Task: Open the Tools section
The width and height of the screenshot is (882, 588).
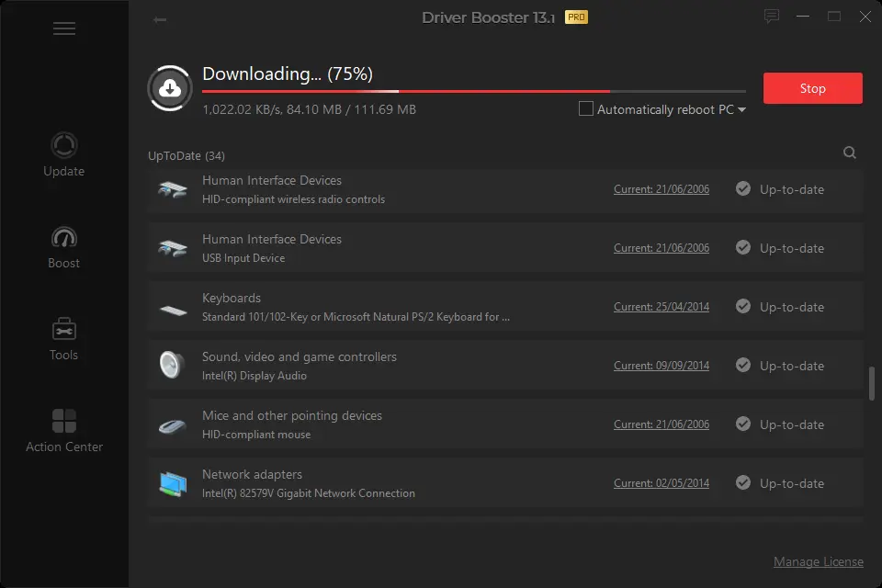Action: (x=63, y=339)
